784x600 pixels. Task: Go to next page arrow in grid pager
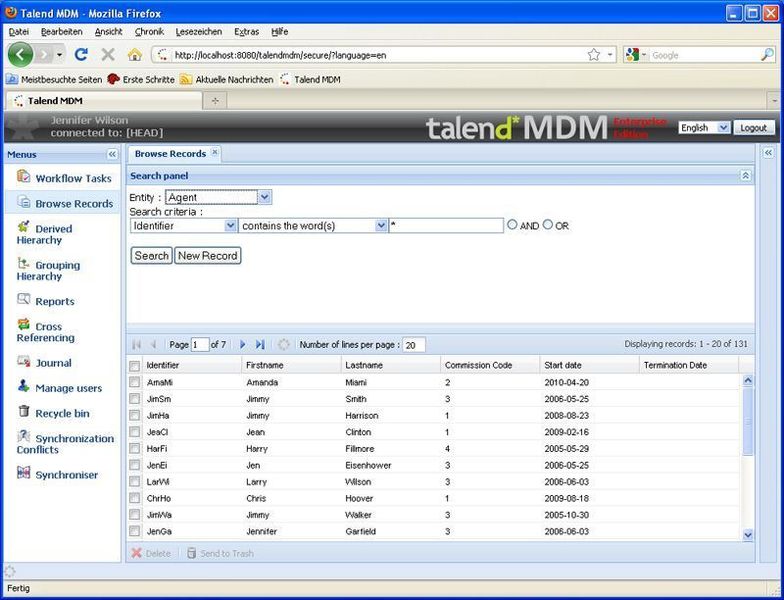pyautogui.click(x=242, y=344)
